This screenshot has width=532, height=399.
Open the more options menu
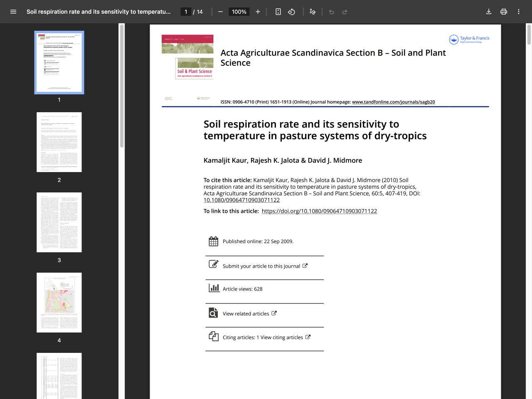click(x=518, y=12)
